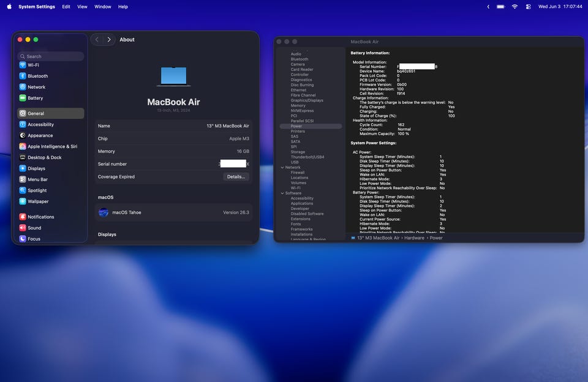This screenshot has width=588, height=382.
Task: Open the Help menu
Action: pos(123,6)
